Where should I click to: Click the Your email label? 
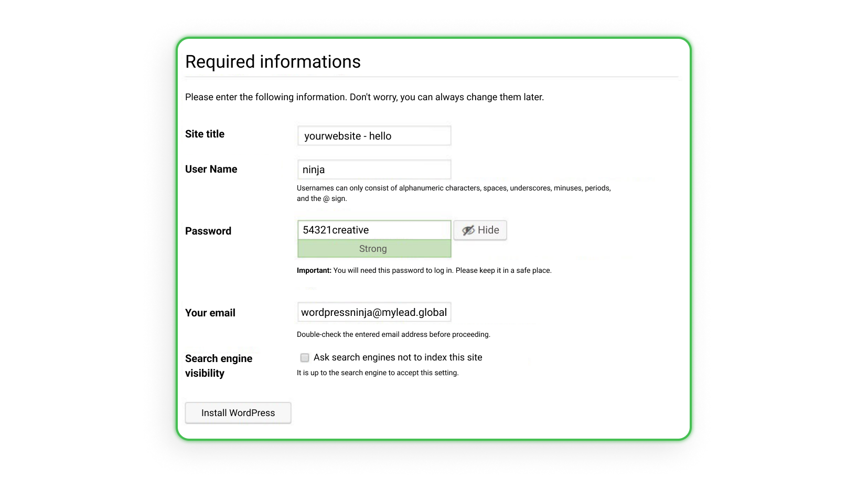point(210,313)
